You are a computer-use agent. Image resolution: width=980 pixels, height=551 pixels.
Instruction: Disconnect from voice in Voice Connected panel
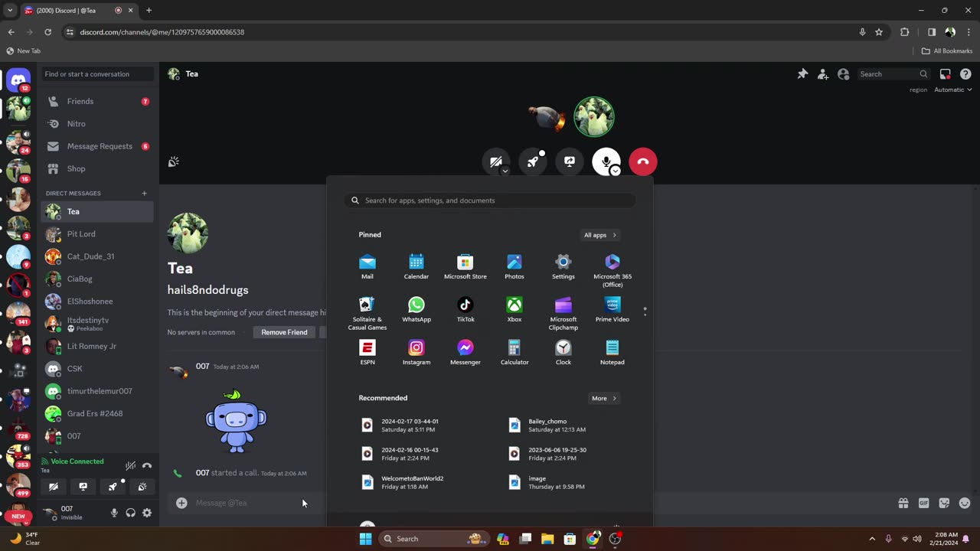[147, 465]
